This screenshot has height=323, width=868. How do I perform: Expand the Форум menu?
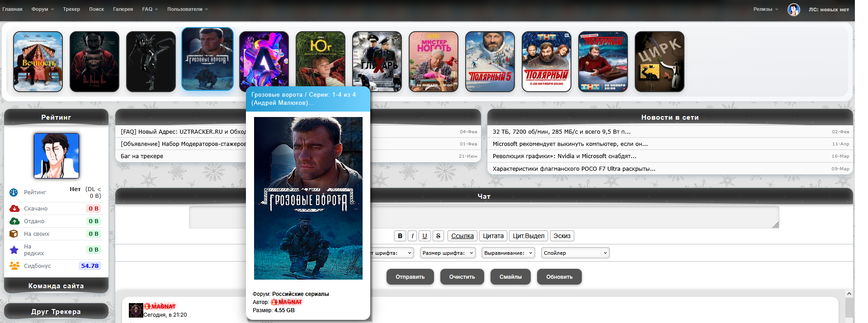click(x=42, y=9)
